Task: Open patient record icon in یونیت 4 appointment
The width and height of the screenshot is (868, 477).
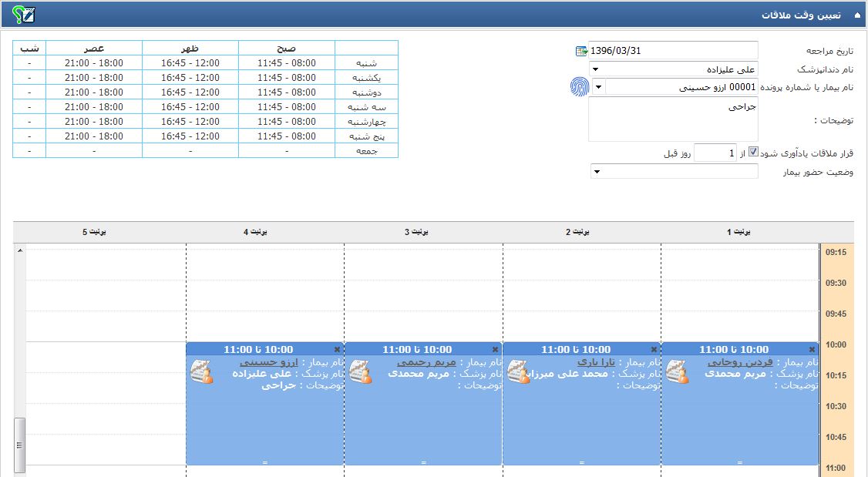Action: [x=201, y=371]
